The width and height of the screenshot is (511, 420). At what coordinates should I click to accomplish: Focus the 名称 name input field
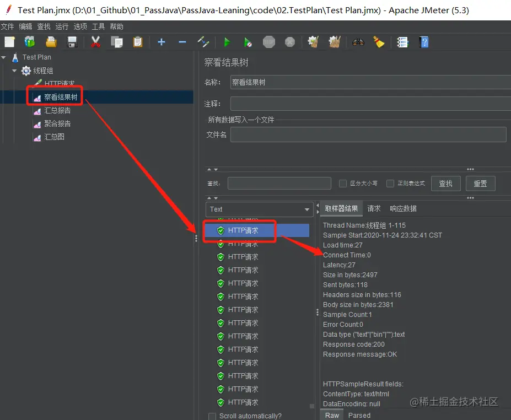(x=370, y=82)
